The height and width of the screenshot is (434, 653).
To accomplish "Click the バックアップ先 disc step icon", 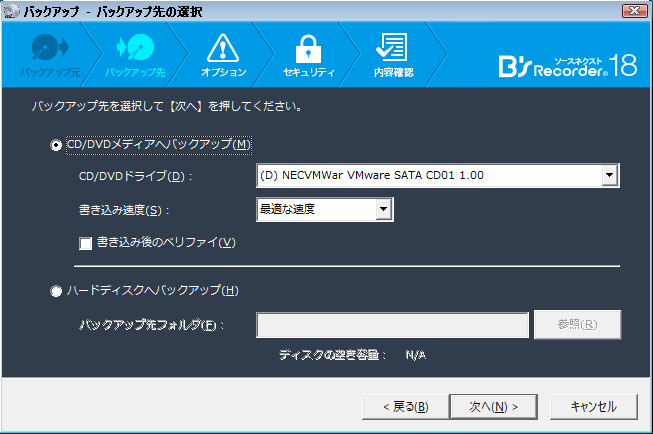I will point(134,48).
